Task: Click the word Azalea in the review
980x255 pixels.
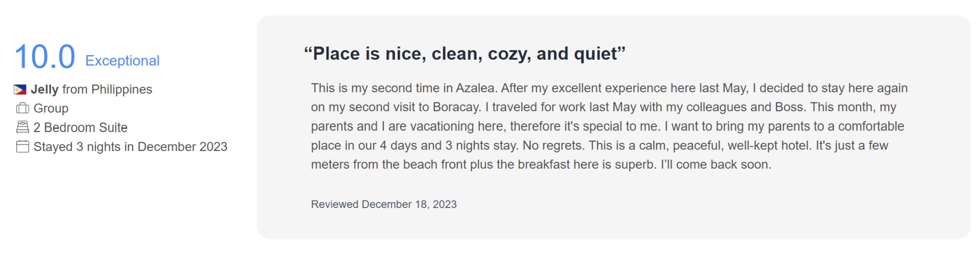Action: pyautogui.click(x=475, y=88)
